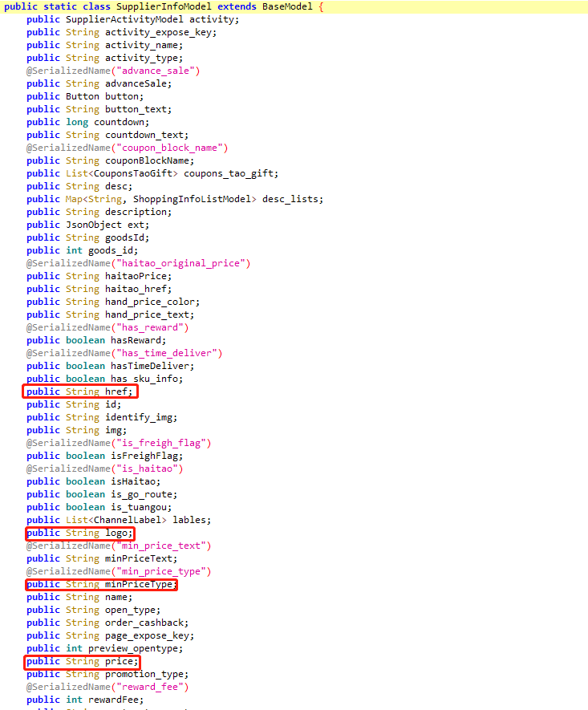Click the annotation @SerializedName("coupon_block_name")
The image size is (588, 710).
coord(127,148)
